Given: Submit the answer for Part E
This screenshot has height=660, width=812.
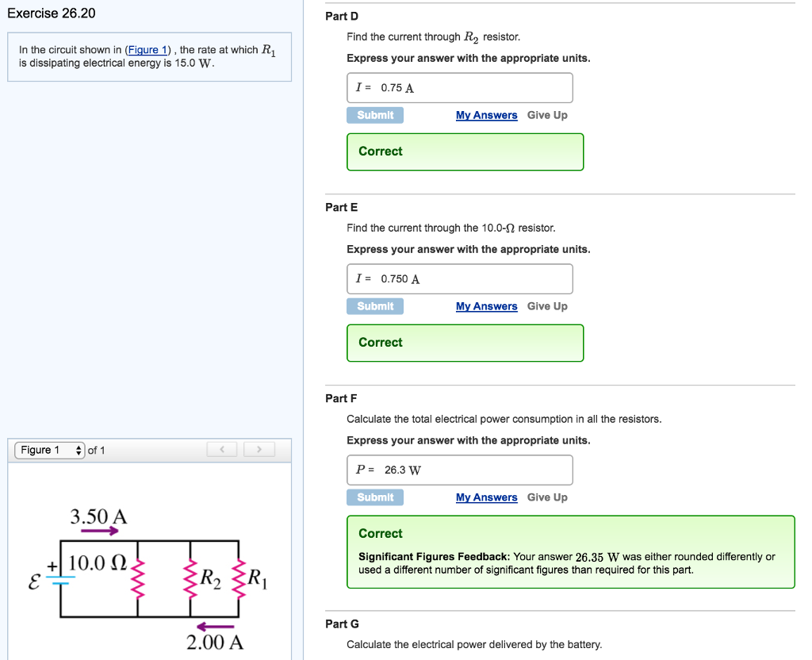Looking at the screenshot, I should coord(374,305).
